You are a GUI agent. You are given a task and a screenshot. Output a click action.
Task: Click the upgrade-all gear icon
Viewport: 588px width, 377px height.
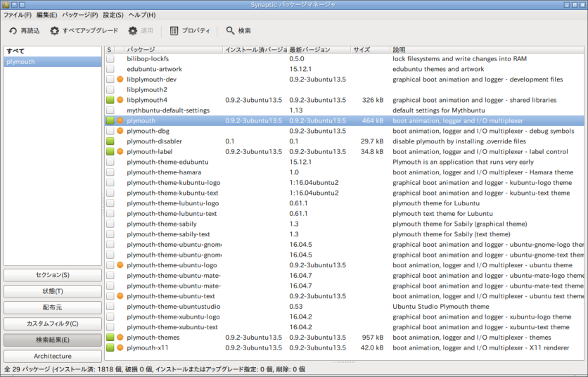coord(55,31)
